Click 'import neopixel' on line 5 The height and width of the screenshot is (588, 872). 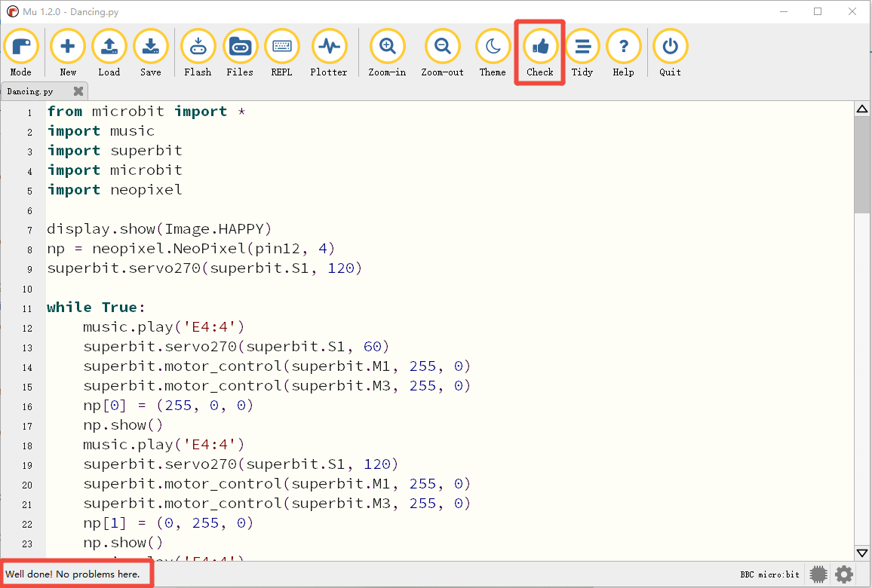coord(115,190)
